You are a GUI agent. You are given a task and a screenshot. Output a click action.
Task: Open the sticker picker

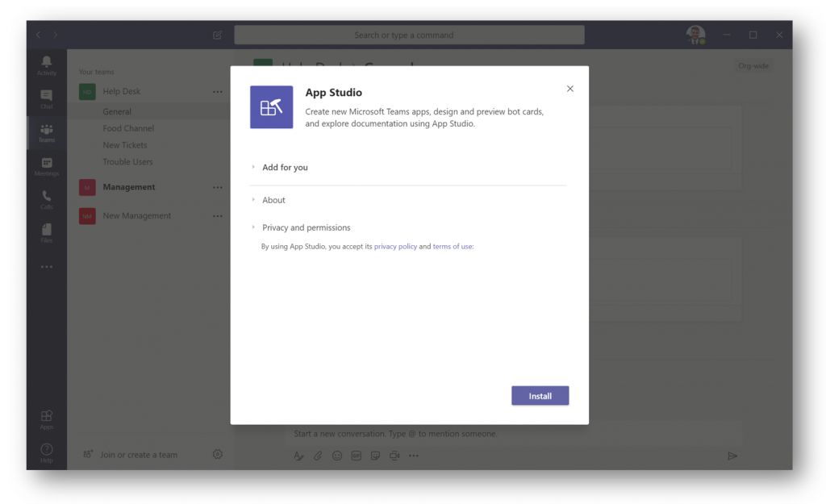click(375, 456)
